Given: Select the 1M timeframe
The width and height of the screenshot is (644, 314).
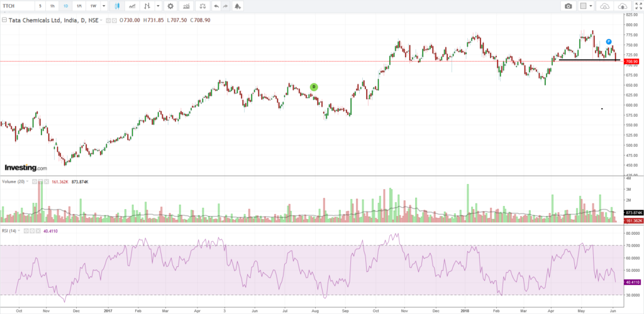Looking at the screenshot, I should pos(79,6).
